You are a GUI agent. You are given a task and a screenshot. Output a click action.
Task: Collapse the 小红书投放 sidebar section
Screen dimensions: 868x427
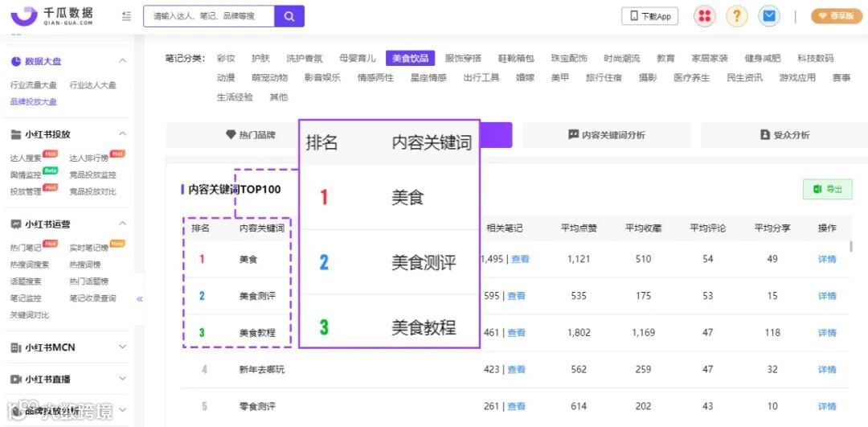pos(123,134)
